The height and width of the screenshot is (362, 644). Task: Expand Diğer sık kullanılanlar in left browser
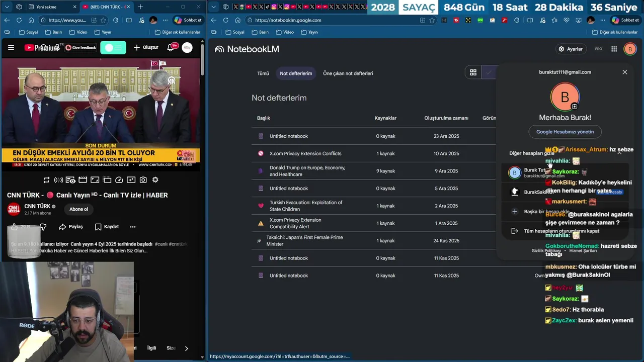pyautogui.click(x=177, y=32)
